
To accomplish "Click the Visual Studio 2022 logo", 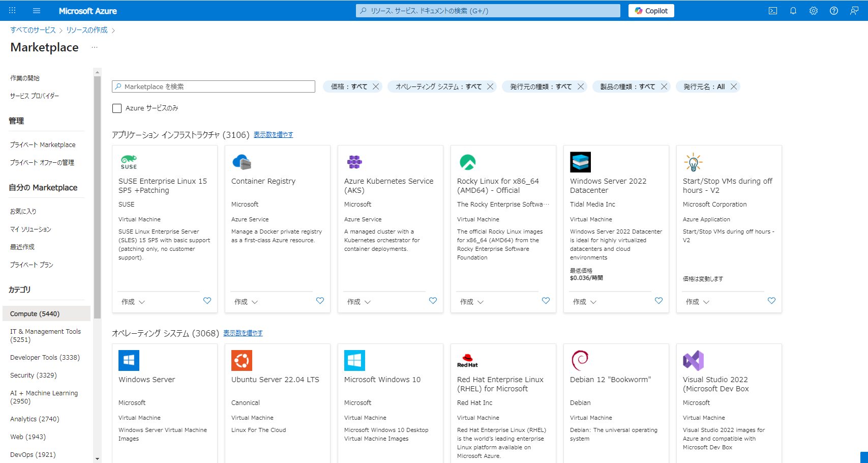I will pyautogui.click(x=693, y=360).
